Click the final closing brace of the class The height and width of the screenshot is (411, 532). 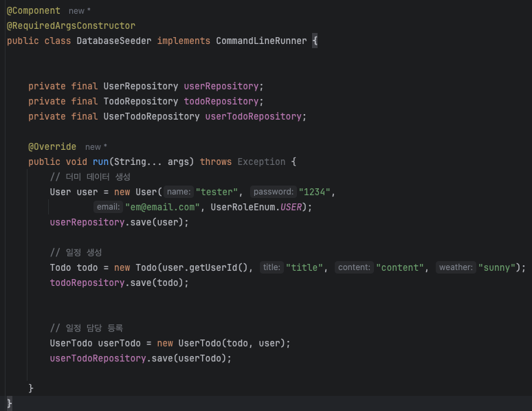(10, 403)
